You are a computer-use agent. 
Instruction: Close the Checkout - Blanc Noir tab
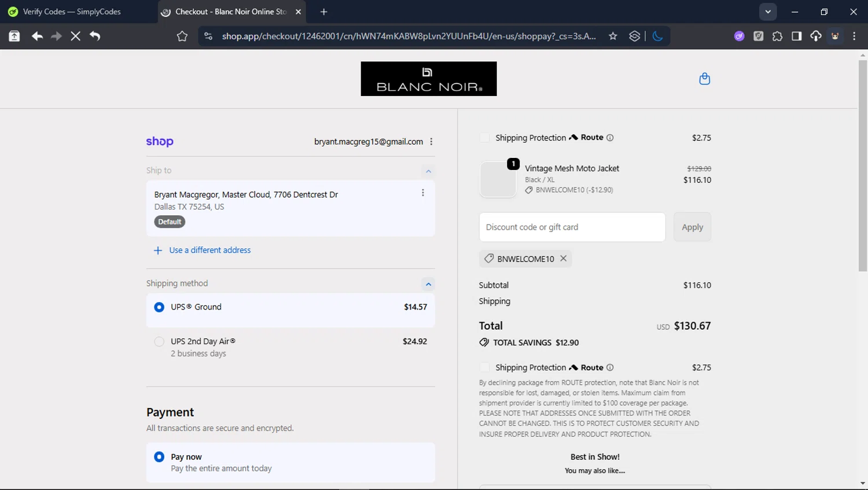298,12
